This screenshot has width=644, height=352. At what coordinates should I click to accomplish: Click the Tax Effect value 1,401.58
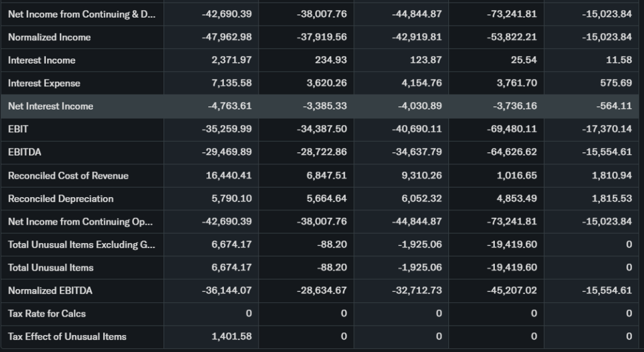tap(232, 336)
